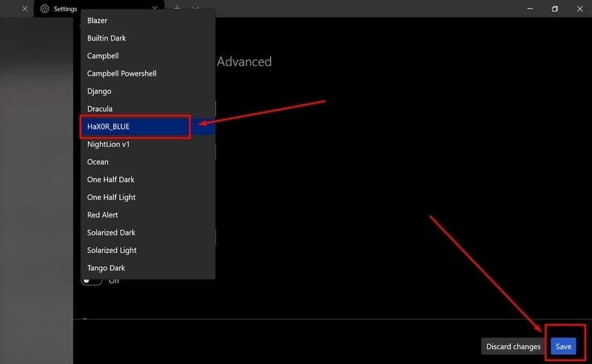Pick the Ocean color scheme
This screenshot has height=364, width=592.
pyautogui.click(x=147, y=162)
